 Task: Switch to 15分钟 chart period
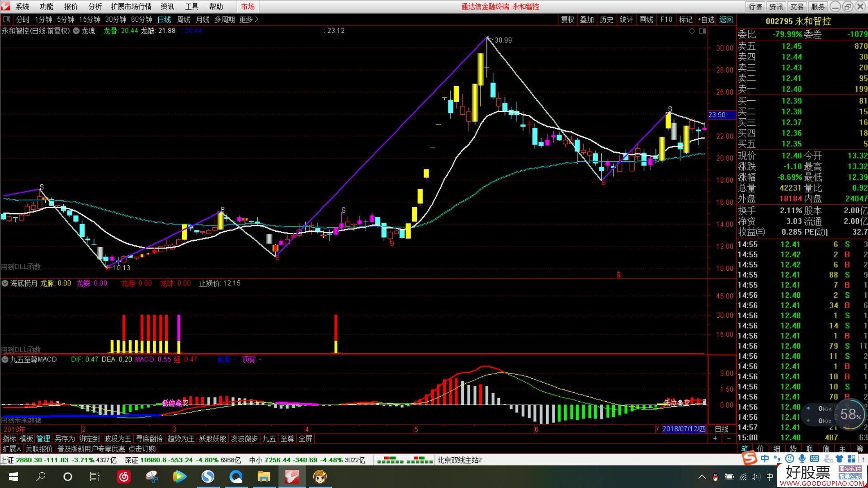coord(90,19)
